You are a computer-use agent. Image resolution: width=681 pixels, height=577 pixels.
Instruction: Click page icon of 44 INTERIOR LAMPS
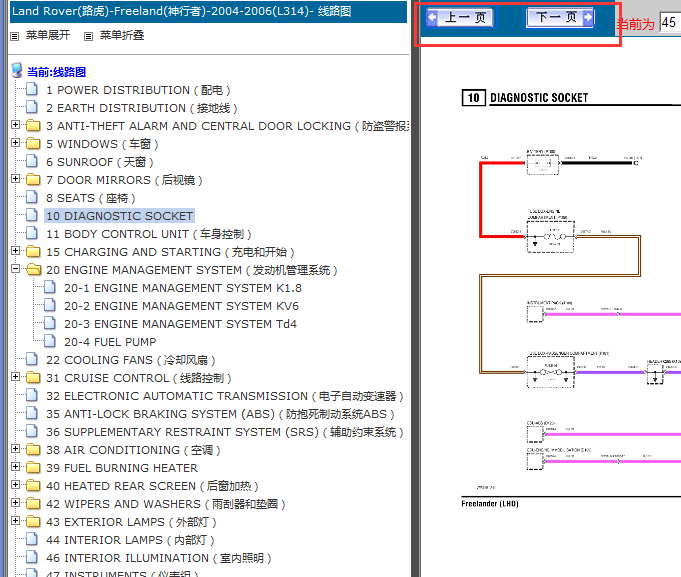[32, 539]
